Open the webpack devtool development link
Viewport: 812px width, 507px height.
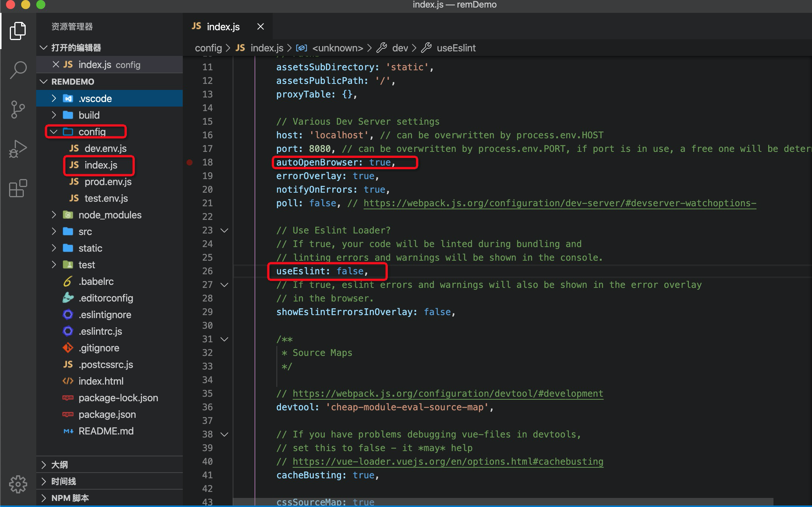point(448,394)
